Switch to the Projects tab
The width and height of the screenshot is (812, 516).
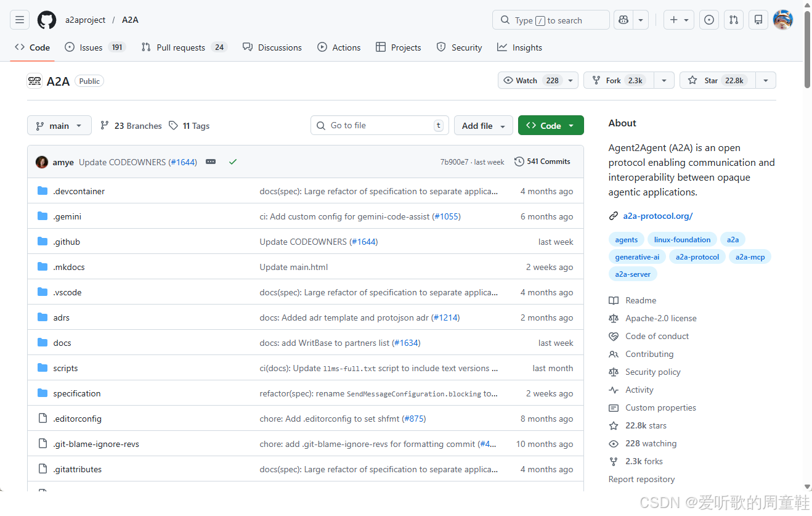tap(399, 47)
